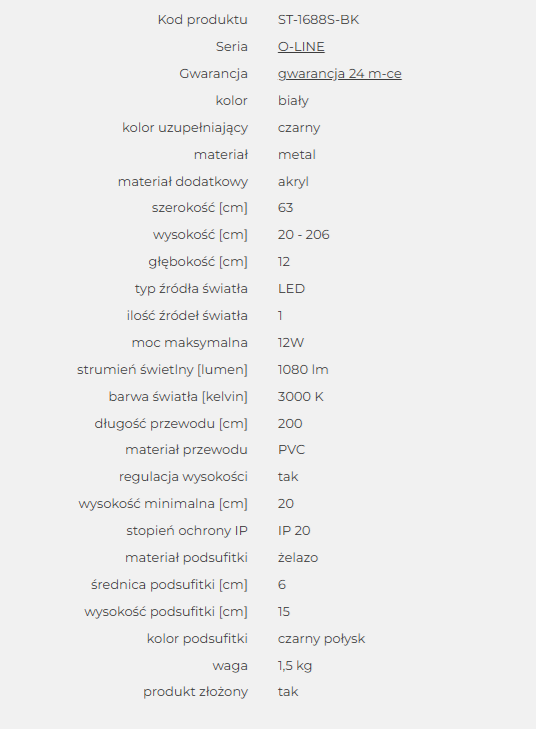Open the gwarancja 24 m-ce link

coord(339,74)
